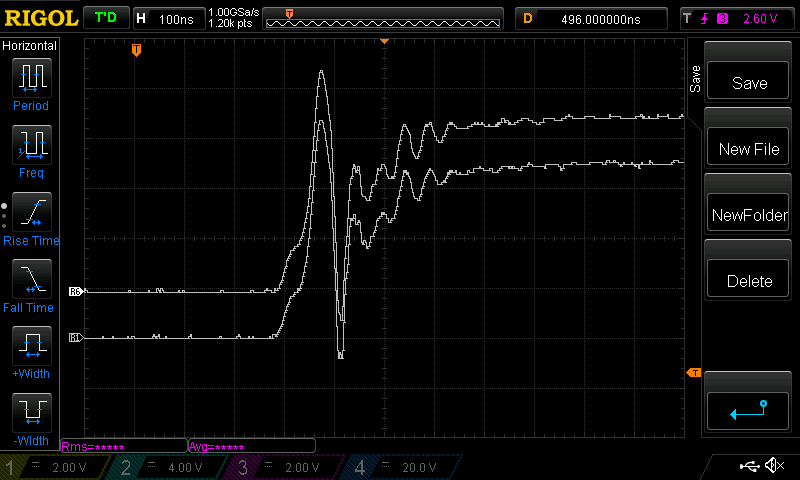Choose the Rise Time measurement icon

[31, 213]
